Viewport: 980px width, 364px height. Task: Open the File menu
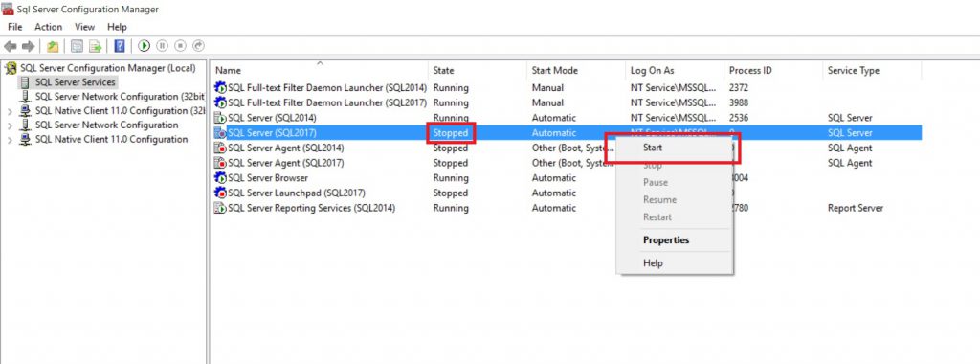click(x=15, y=27)
